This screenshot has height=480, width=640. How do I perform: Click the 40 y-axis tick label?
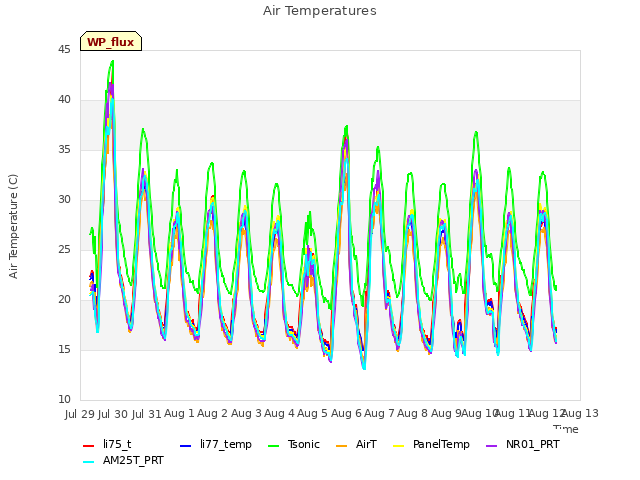click(64, 100)
